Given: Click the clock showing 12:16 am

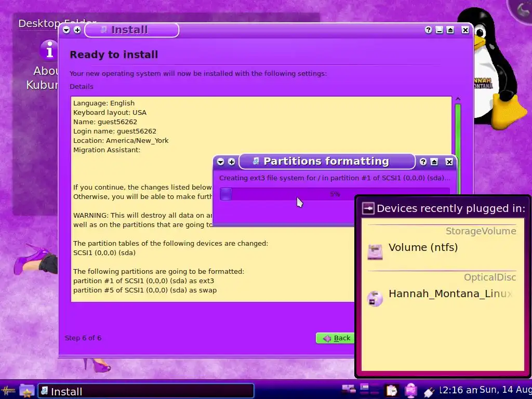Looking at the screenshot, I should click(458, 390).
